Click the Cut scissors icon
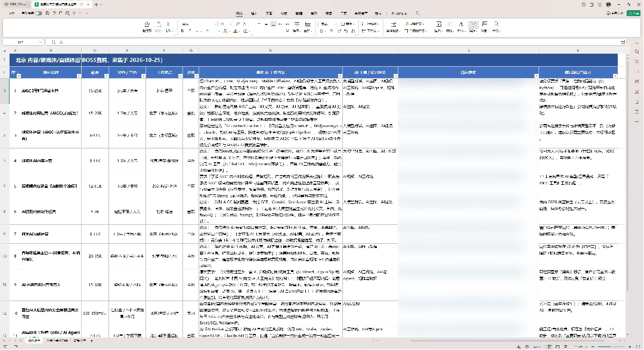This screenshot has height=350, width=644. [168, 24]
